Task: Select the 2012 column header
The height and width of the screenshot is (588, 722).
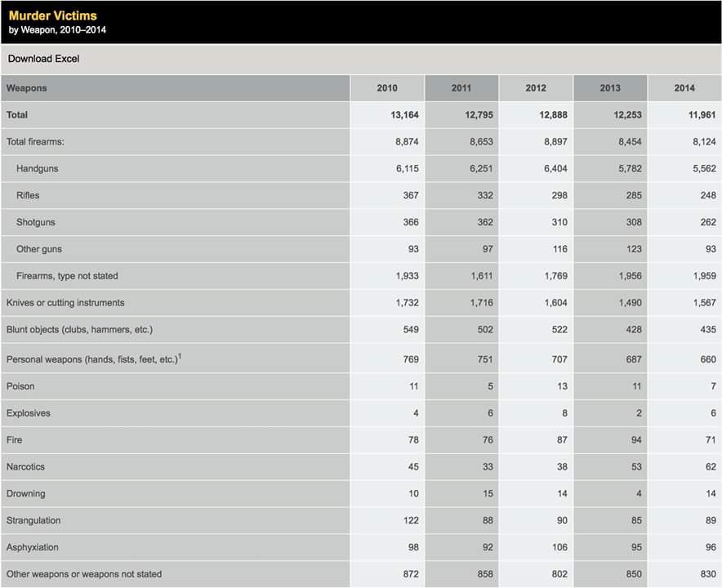Action: click(x=536, y=88)
